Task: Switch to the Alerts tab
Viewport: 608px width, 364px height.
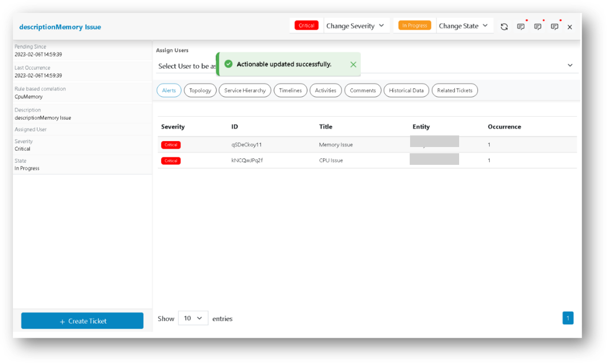Action: [x=169, y=90]
